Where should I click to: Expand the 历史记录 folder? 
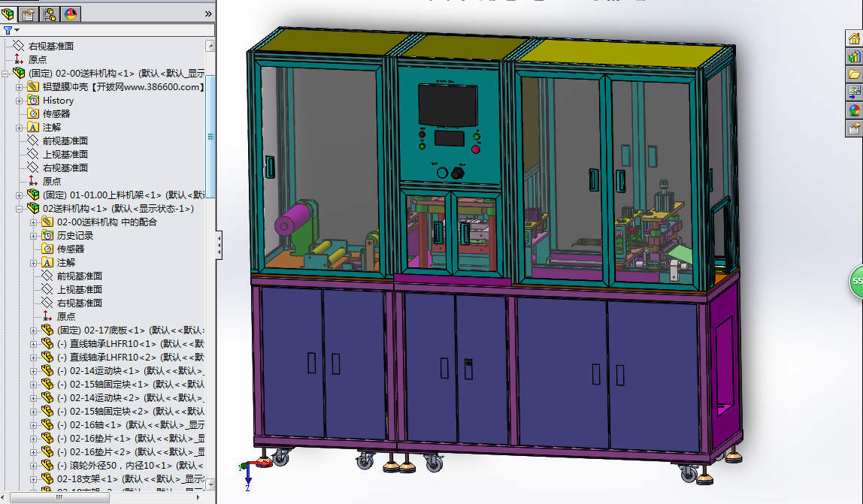tap(34, 236)
